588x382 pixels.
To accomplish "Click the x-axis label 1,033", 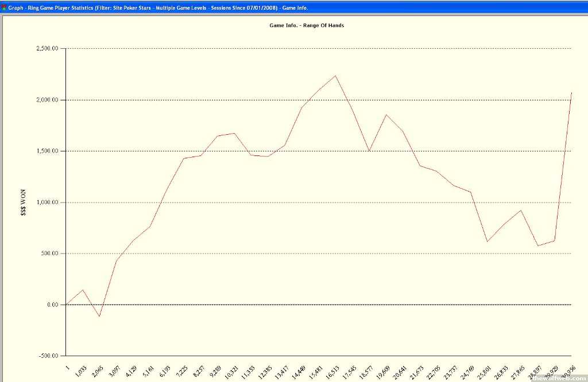I will [x=80, y=371].
